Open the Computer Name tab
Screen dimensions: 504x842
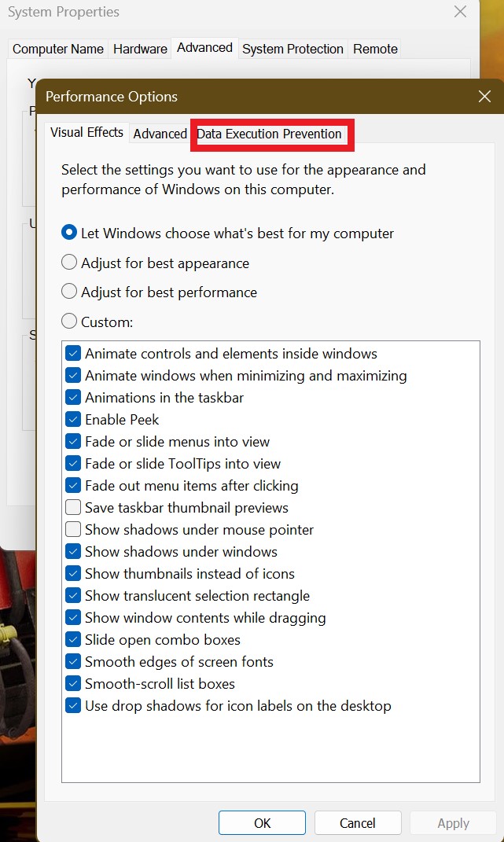pos(58,49)
